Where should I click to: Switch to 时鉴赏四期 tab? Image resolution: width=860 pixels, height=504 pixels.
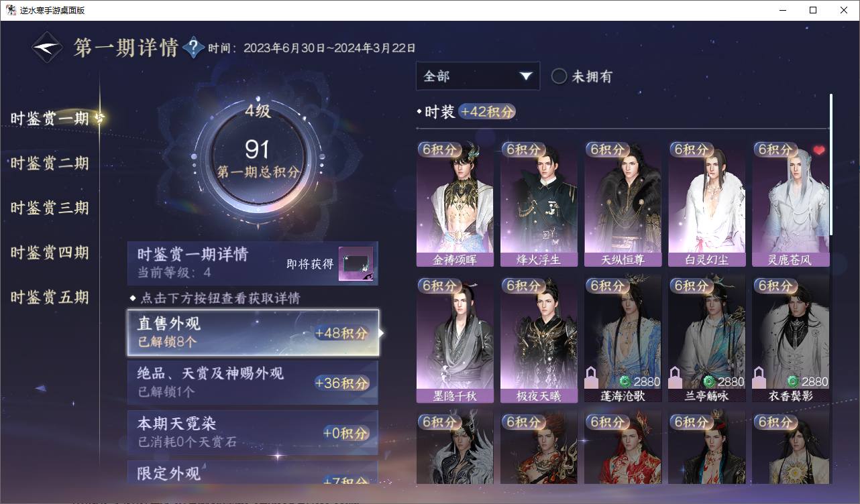pyautogui.click(x=50, y=253)
